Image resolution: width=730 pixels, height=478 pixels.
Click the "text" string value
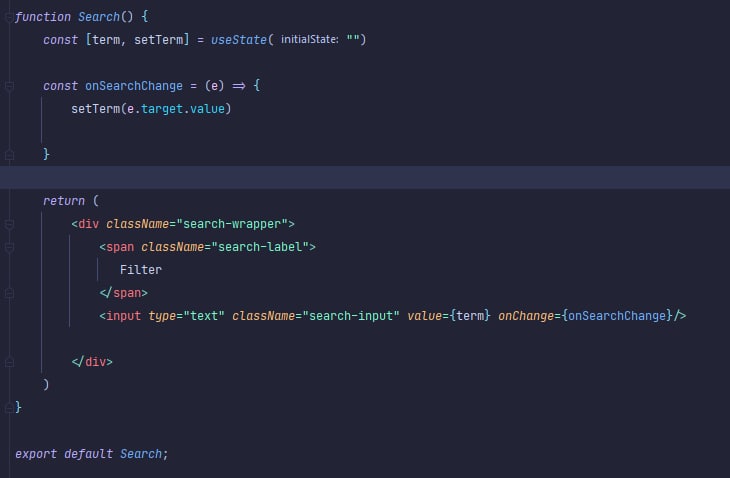204,316
